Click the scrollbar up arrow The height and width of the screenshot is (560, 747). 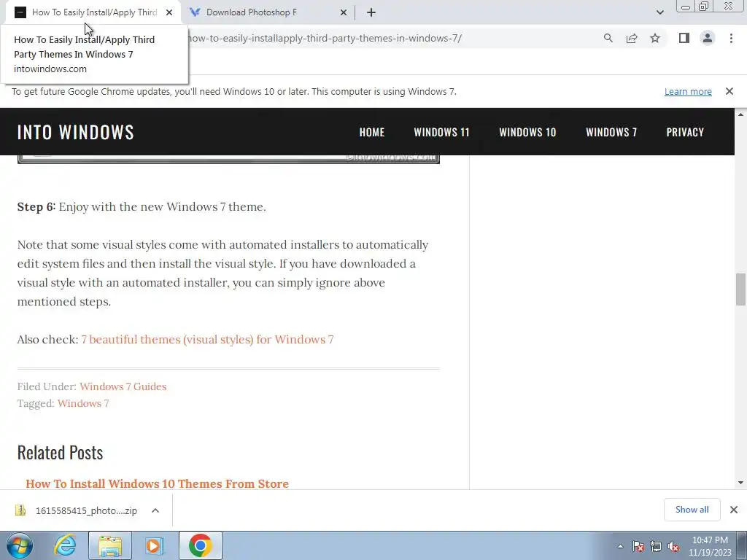(740, 114)
